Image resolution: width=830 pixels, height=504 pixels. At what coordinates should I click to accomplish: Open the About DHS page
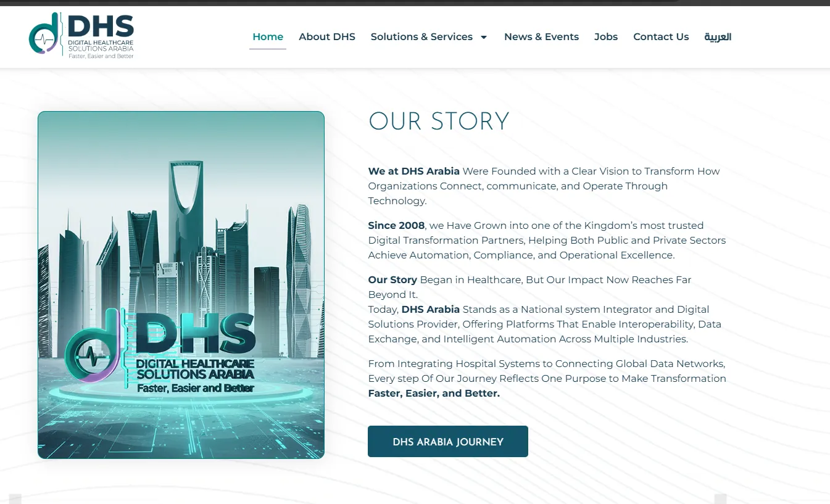click(327, 37)
